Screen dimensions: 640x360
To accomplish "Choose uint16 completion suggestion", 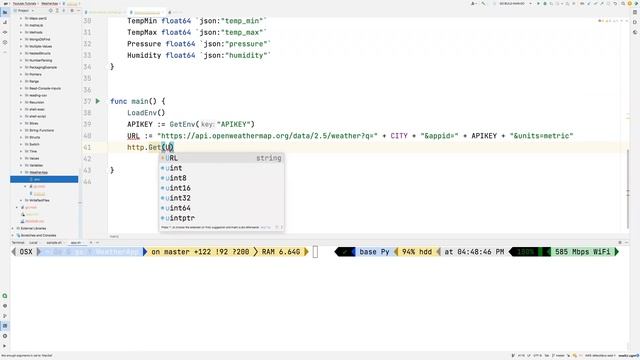I will coord(221,188).
